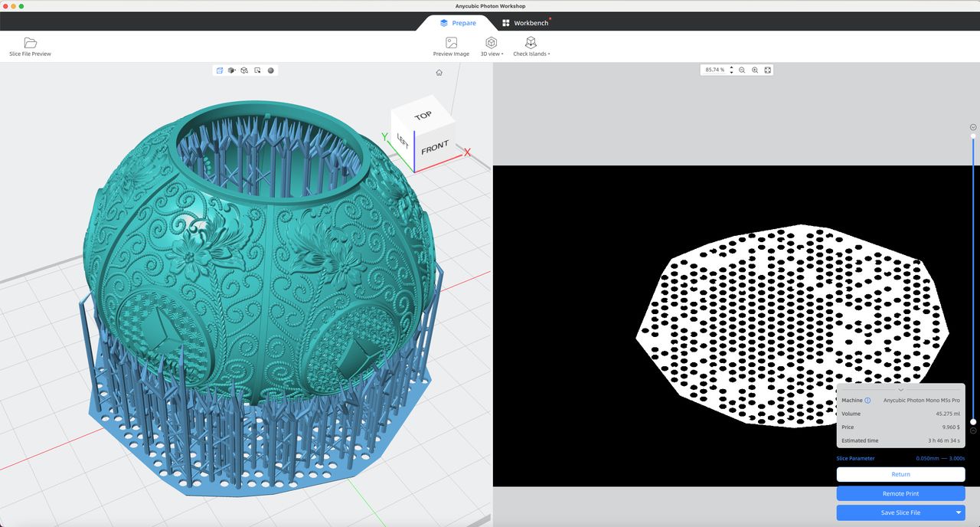The height and width of the screenshot is (527, 980).
Task: Zoom out the slice preview
Action: point(742,70)
